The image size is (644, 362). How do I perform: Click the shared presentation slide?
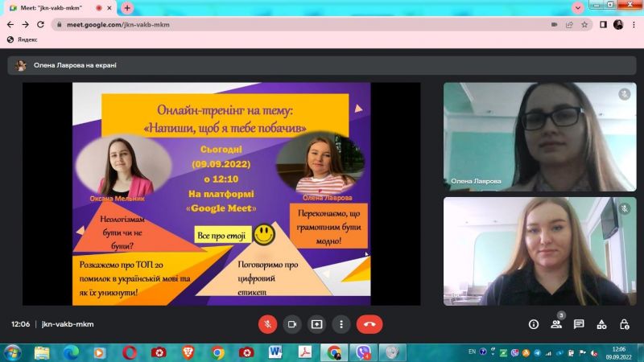coord(221,194)
